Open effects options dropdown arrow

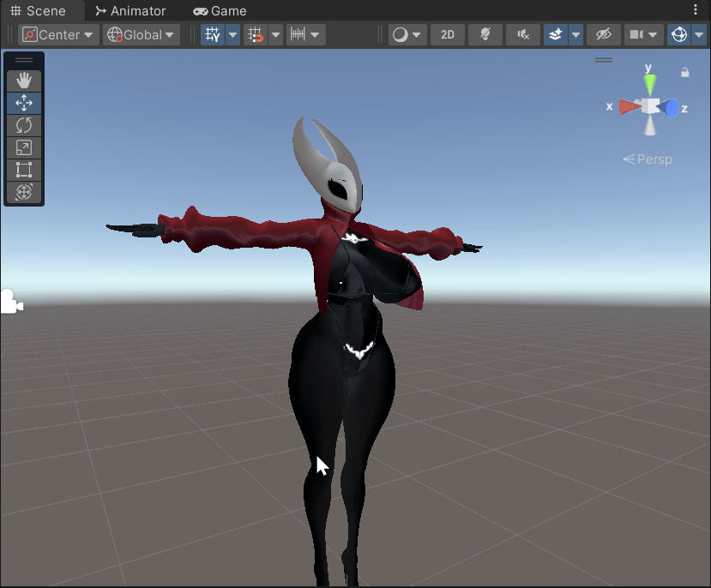(575, 35)
